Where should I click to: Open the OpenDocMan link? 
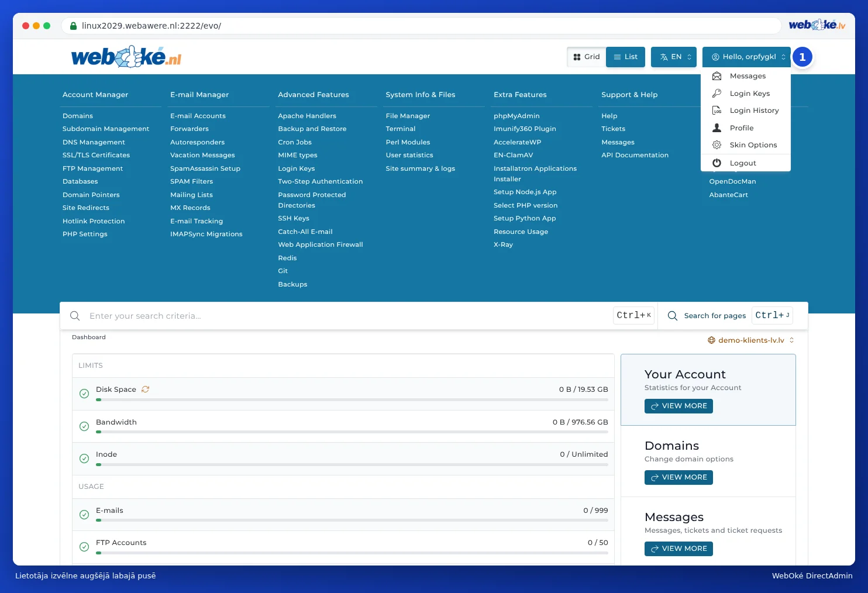732,181
